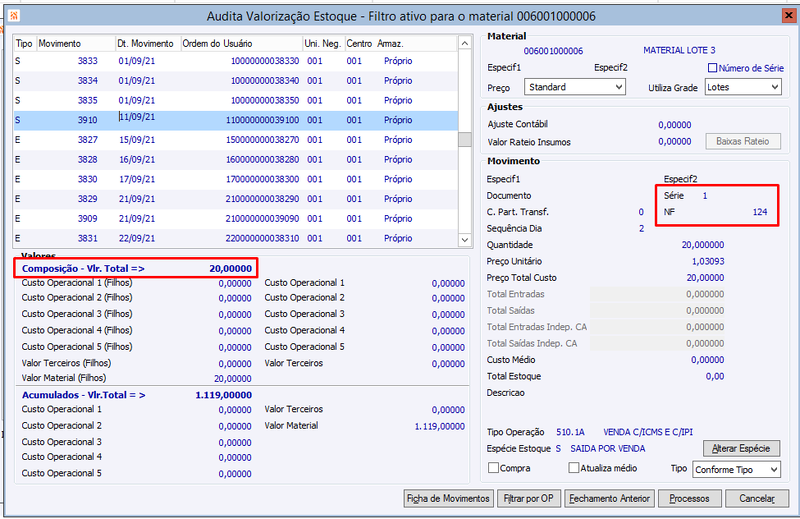Open Fechamento Anterior
This screenshot has height=519, width=800.
(610, 498)
